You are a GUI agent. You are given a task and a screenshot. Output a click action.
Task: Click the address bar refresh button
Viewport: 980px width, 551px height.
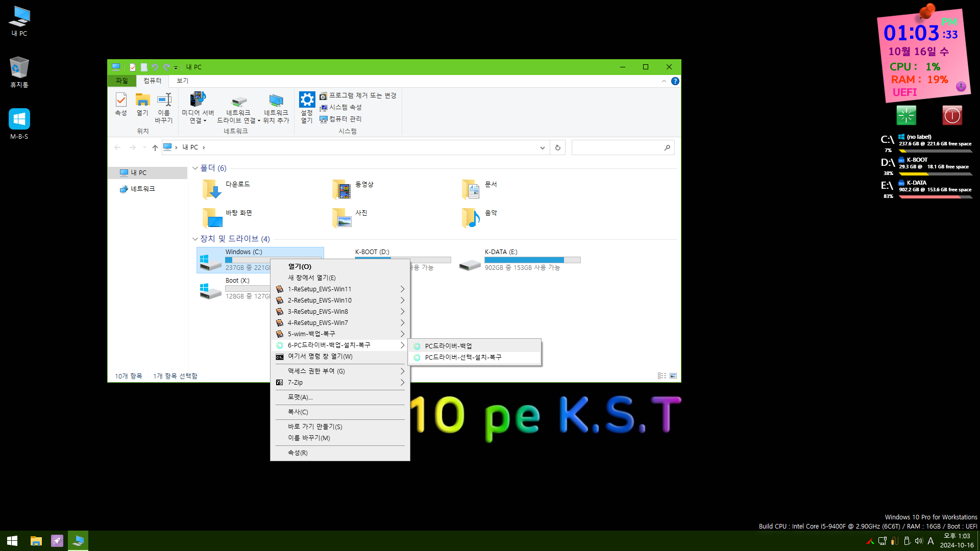tap(557, 147)
